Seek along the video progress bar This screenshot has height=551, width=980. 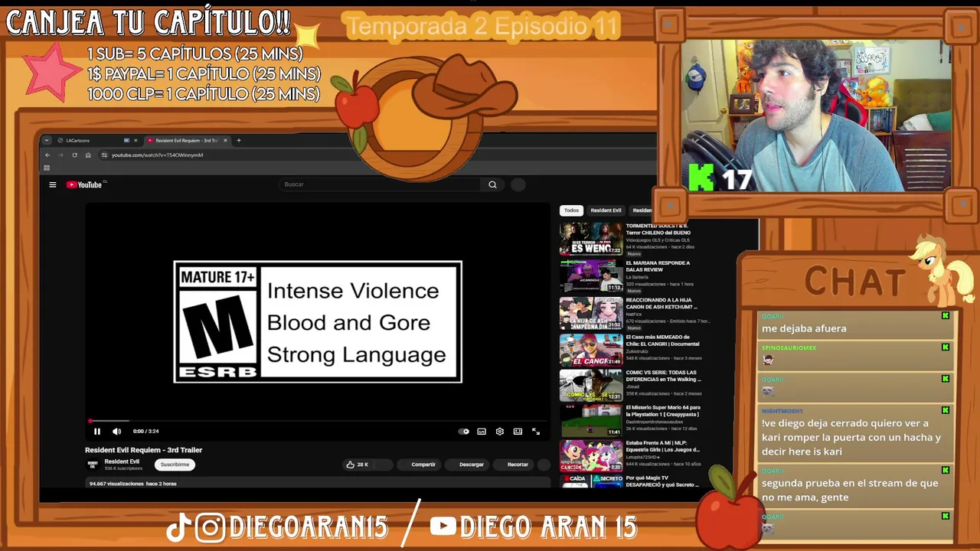[x=317, y=421]
